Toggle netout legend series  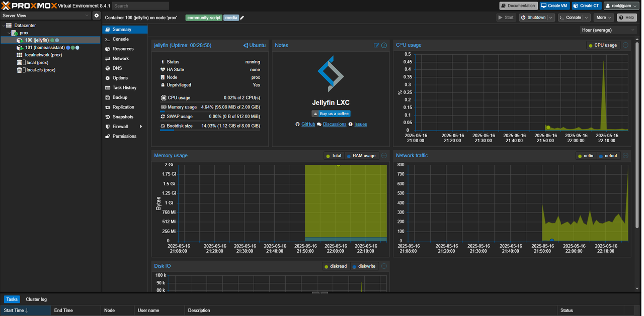(x=608, y=156)
